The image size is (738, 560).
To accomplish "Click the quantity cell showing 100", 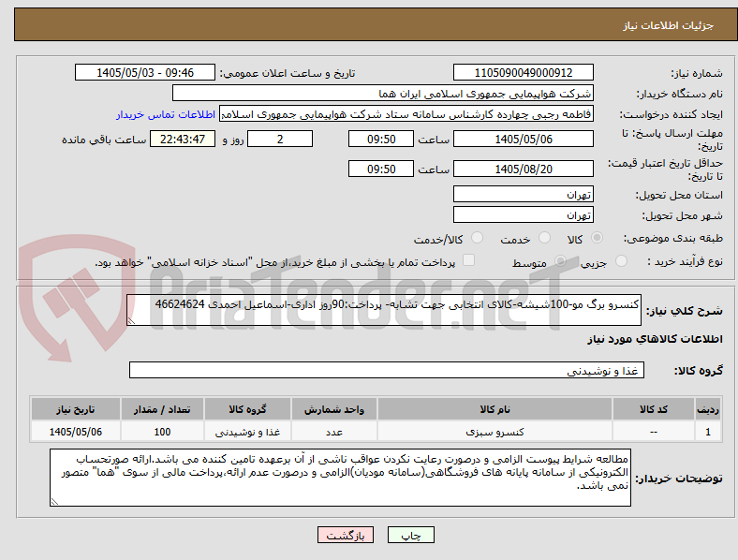I will 162,432.
